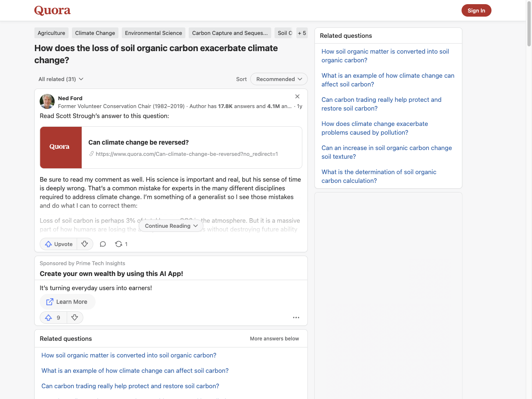Upvote Ned Ford's answer
Screen dimensions: 532x399
click(59, 244)
